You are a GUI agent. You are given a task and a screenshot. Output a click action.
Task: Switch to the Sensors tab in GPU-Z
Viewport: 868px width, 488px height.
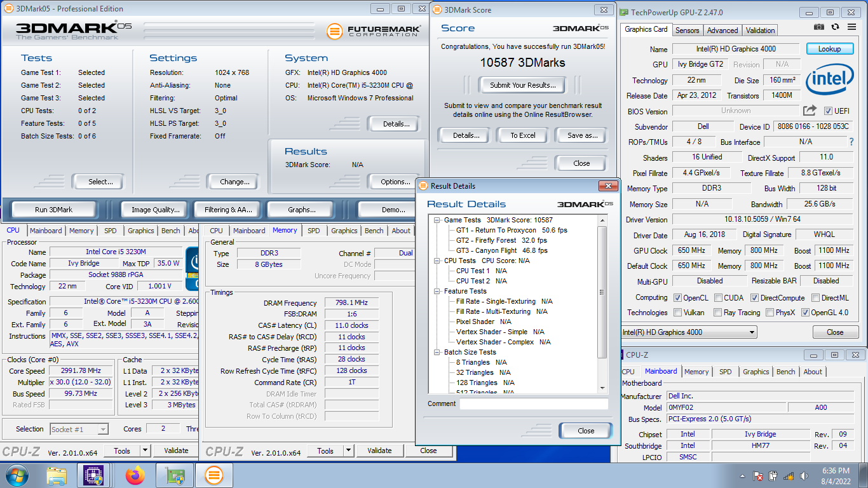(687, 30)
